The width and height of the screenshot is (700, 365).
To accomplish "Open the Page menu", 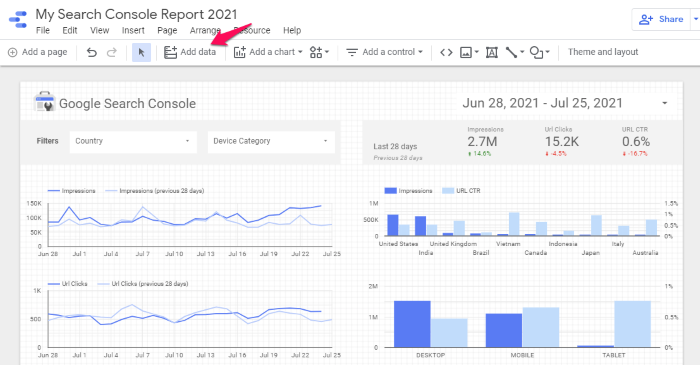I will (167, 30).
